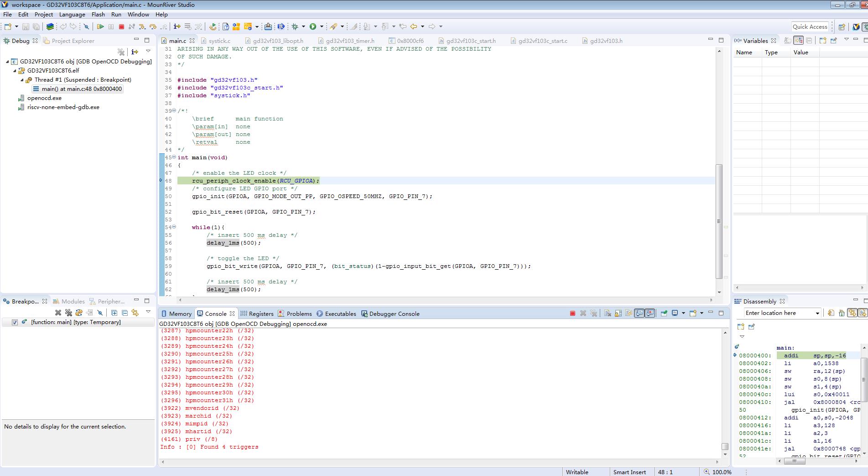Open the Flash menu
Image resolution: width=868 pixels, height=476 pixels.
(98, 14)
